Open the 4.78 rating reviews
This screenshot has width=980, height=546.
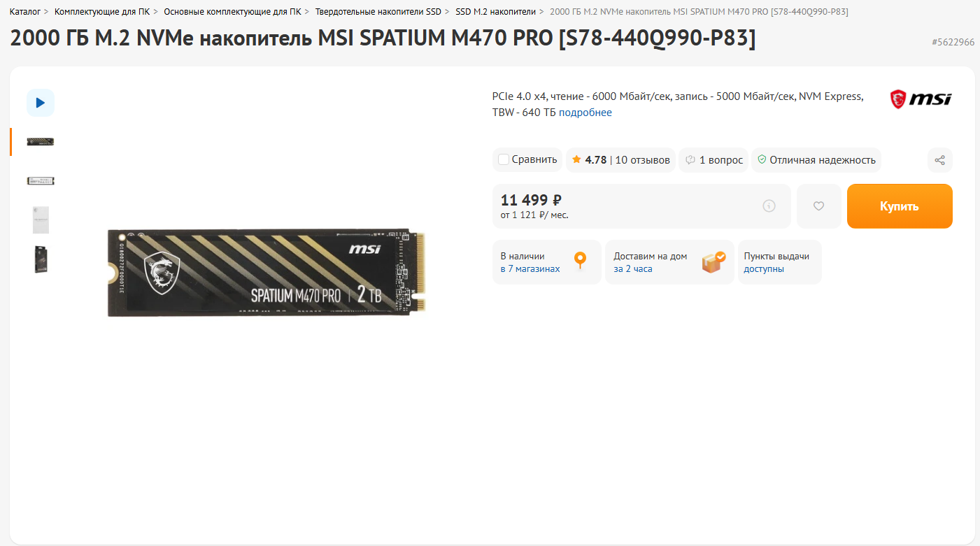(x=620, y=160)
